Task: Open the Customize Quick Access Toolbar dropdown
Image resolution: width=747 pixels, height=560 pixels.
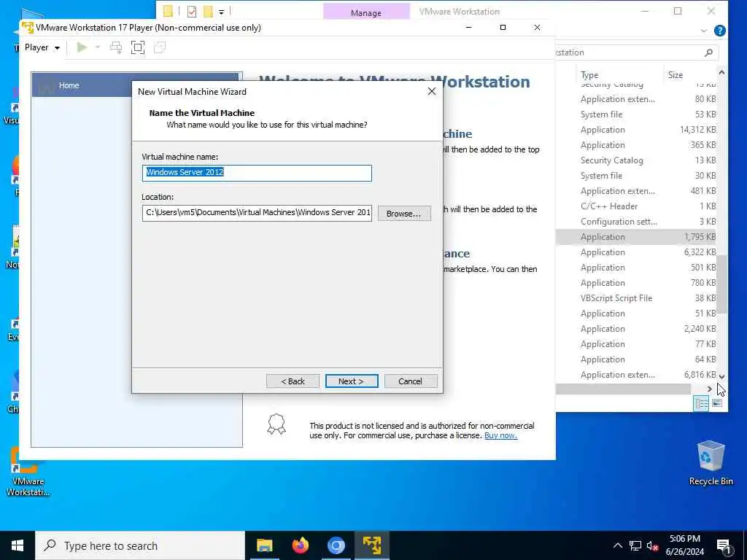Action: click(222, 12)
